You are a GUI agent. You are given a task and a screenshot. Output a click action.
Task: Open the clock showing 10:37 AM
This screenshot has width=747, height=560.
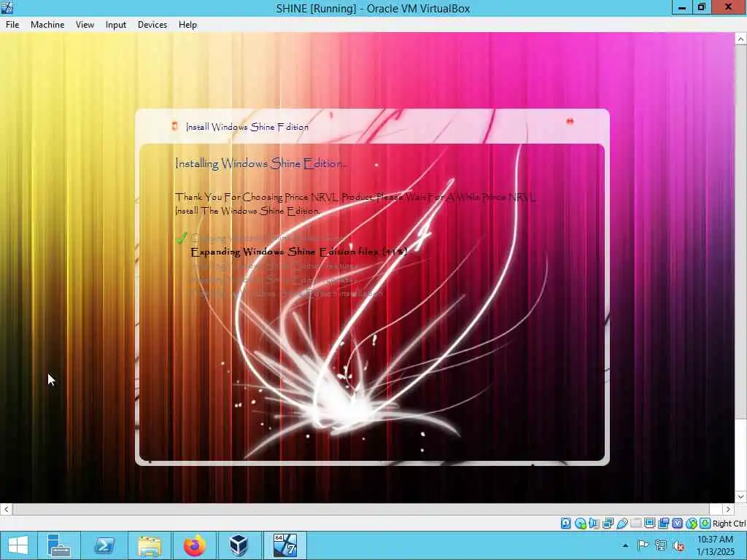click(715, 545)
